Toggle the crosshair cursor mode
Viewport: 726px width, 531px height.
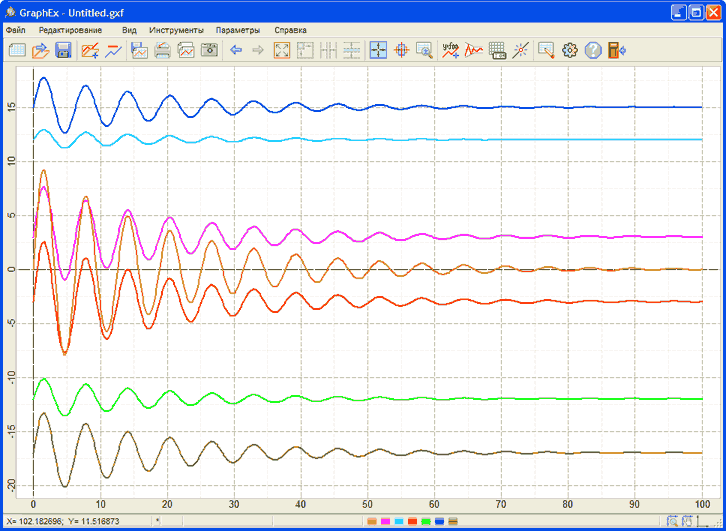click(378, 50)
